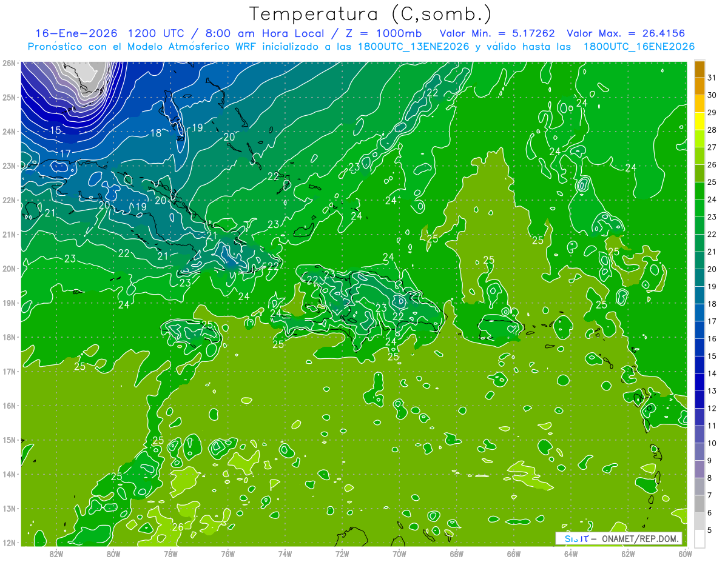Viewport: 728px width, 562px height.
Task: Click the legend band between 5 and 6
Action: pyautogui.click(x=699, y=521)
